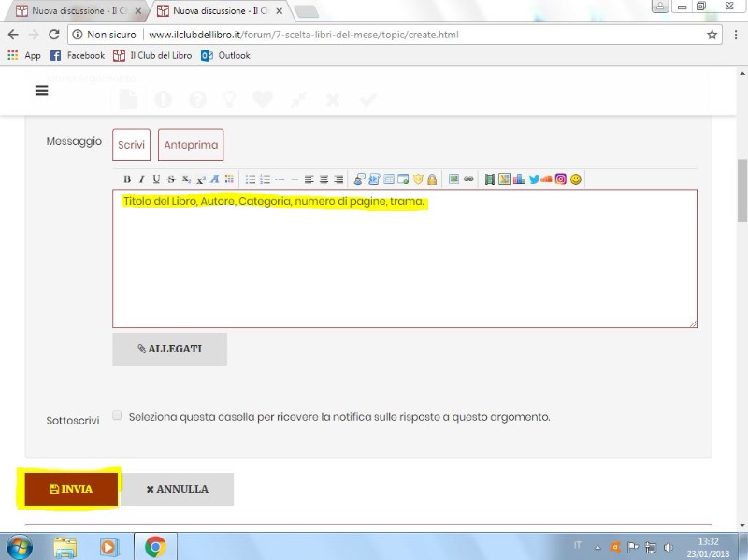The width and height of the screenshot is (748, 560).
Task: Apply italic formatting to the message
Action: pyautogui.click(x=141, y=179)
